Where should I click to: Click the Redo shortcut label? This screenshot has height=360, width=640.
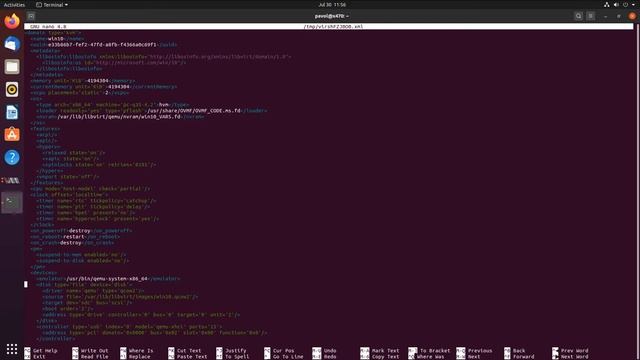[330, 357]
